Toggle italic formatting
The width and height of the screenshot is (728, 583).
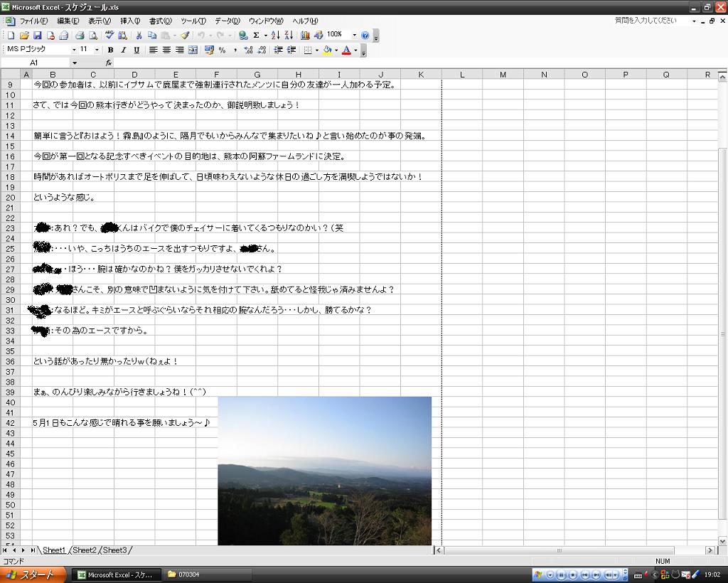pyautogui.click(x=124, y=50)
